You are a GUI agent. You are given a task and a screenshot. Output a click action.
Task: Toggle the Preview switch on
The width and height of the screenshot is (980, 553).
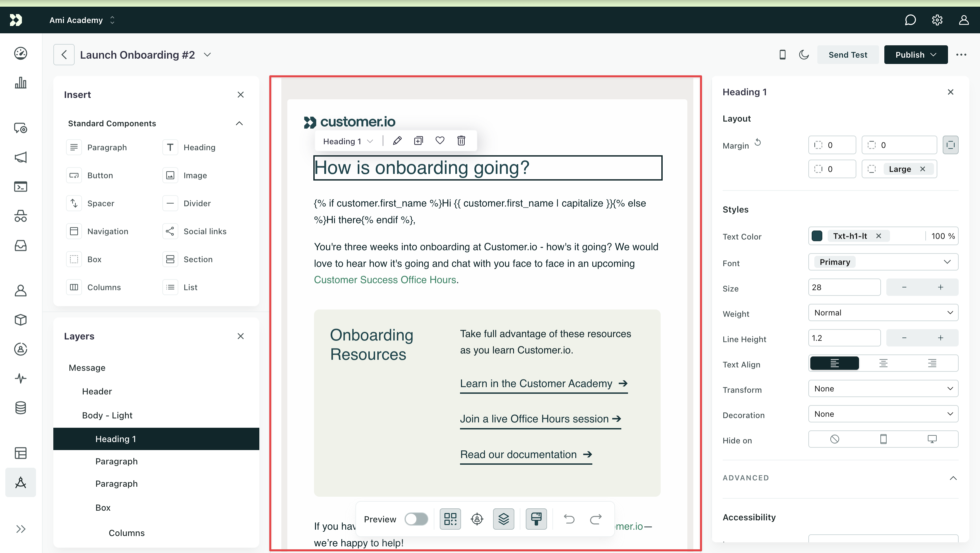click(x=416, y=519)
